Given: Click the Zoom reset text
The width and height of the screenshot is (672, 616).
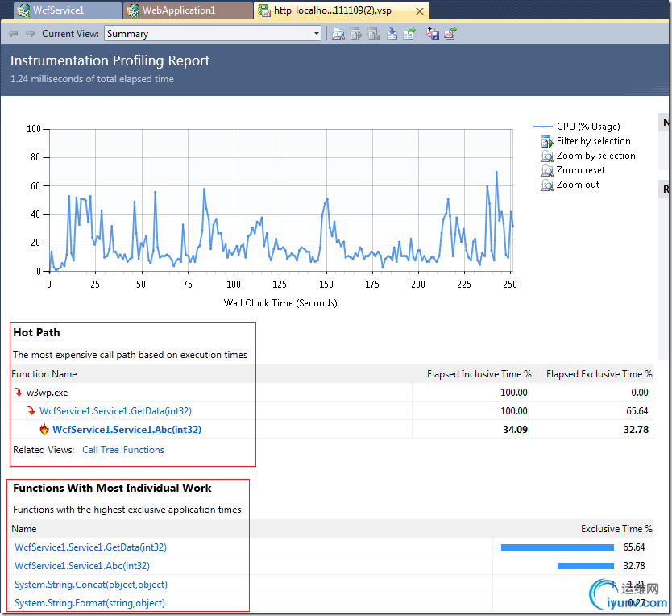Looking at the screenshot, I should 581,170.
